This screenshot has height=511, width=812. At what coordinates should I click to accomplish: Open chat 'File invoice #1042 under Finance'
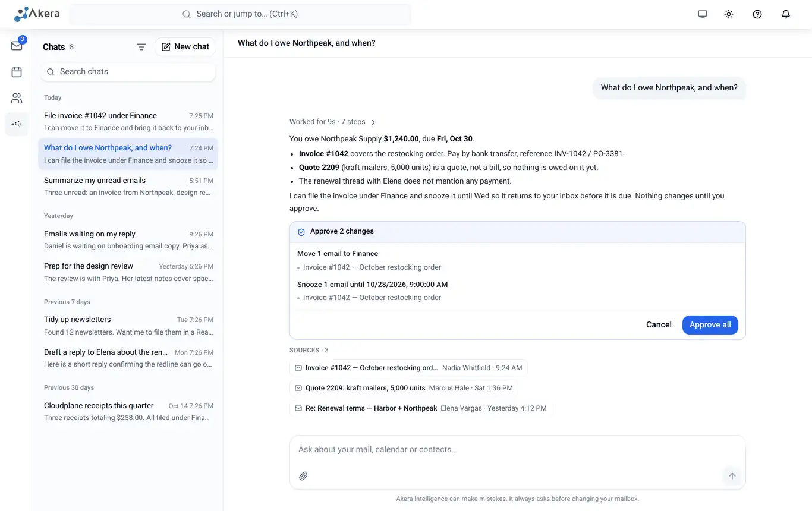tap(128, 122)
